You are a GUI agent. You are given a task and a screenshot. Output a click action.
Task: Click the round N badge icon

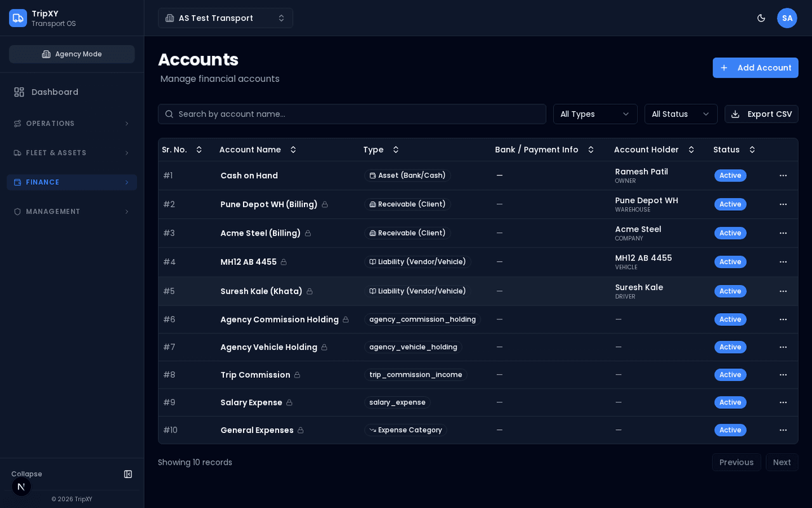click(x=21, y=486)
